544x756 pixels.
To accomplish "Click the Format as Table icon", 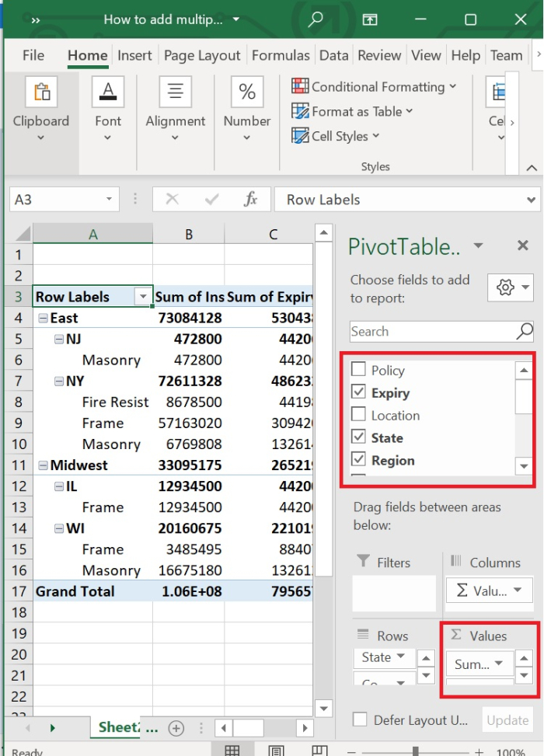I will pos(301,112).
